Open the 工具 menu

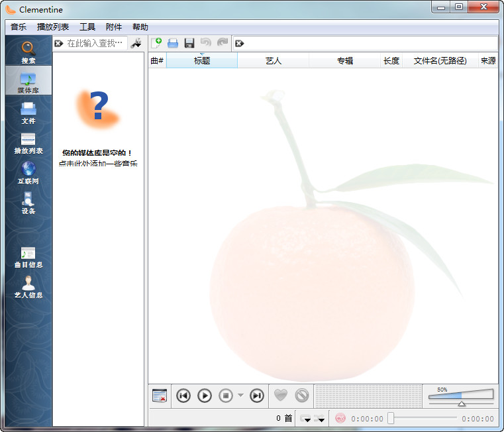tap(87, 27)
